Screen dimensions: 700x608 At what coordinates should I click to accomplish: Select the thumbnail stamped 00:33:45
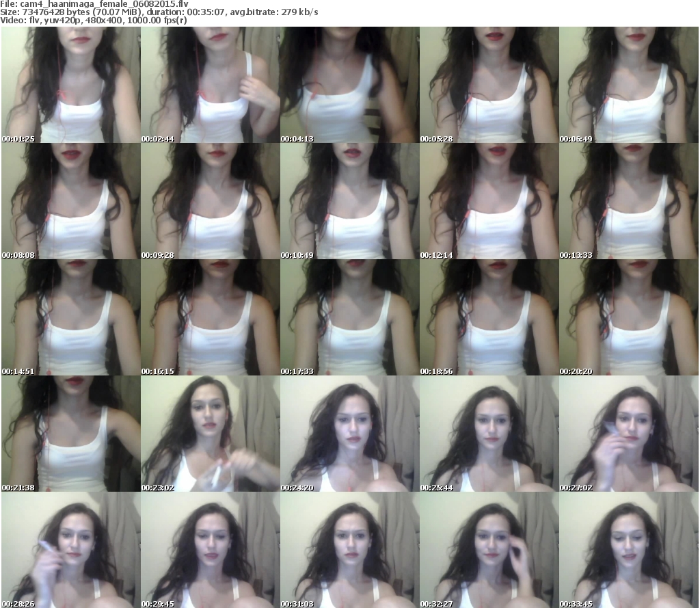[629, 550]
